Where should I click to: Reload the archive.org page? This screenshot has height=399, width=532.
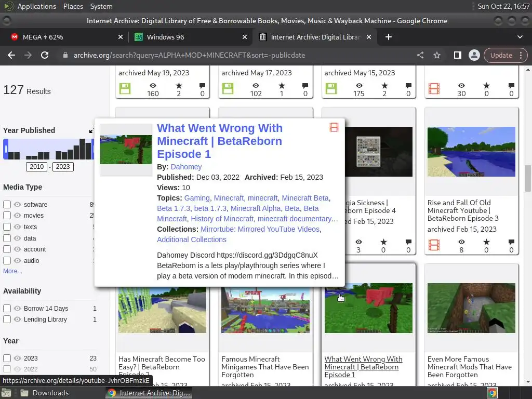coord(45,55)
